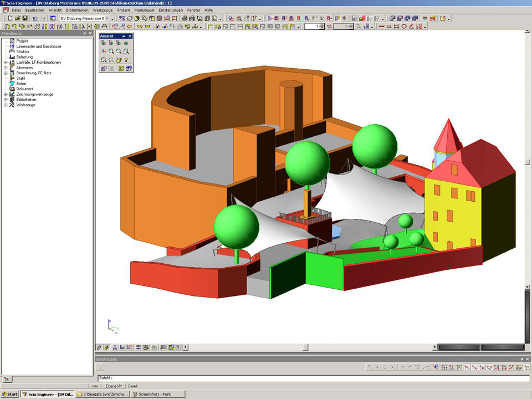
Task: Click the horizontal scrollbar thumb below the viewport
Action: coord(305,347)
